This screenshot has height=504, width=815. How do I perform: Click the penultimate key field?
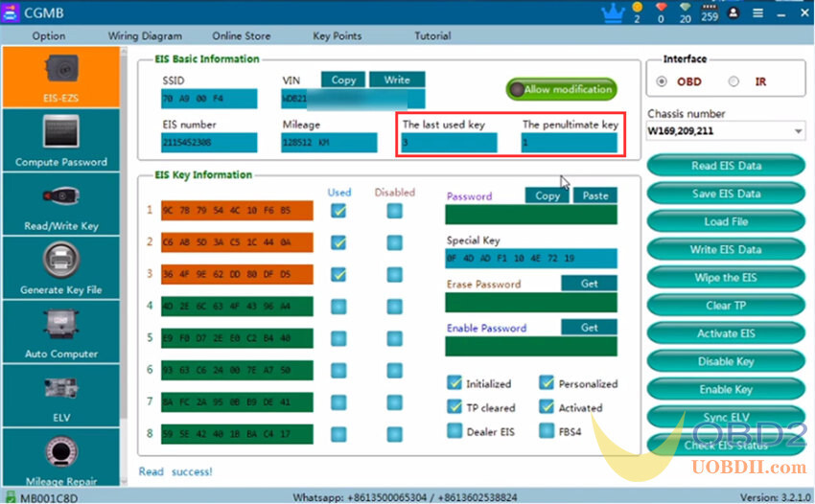click(x=570, y=143)
